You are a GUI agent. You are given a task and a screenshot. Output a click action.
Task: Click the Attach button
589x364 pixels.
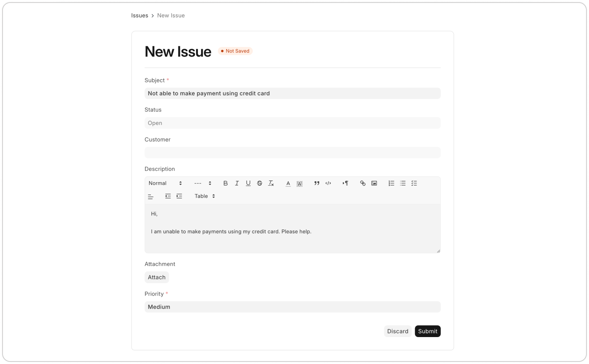(157, 277)
